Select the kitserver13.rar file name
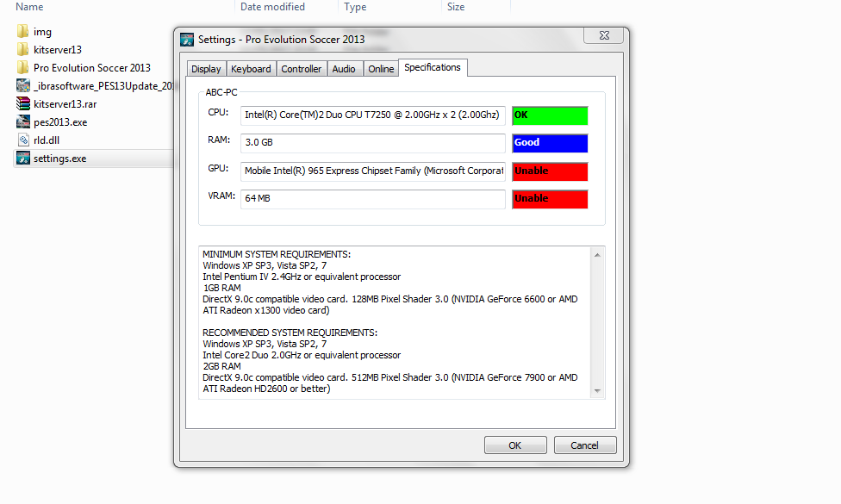This screenshot has width=841, height=504. coord(65,104)
